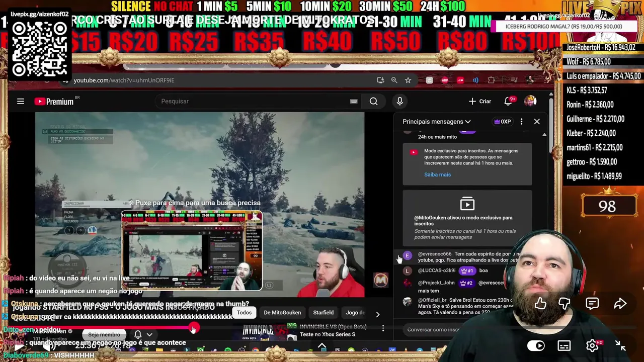Image resolution: width=644 pixels, height=362 pixels.
Task: Like the stream with thumbs up
Action: pyautogui.click(x=540, y=304)
